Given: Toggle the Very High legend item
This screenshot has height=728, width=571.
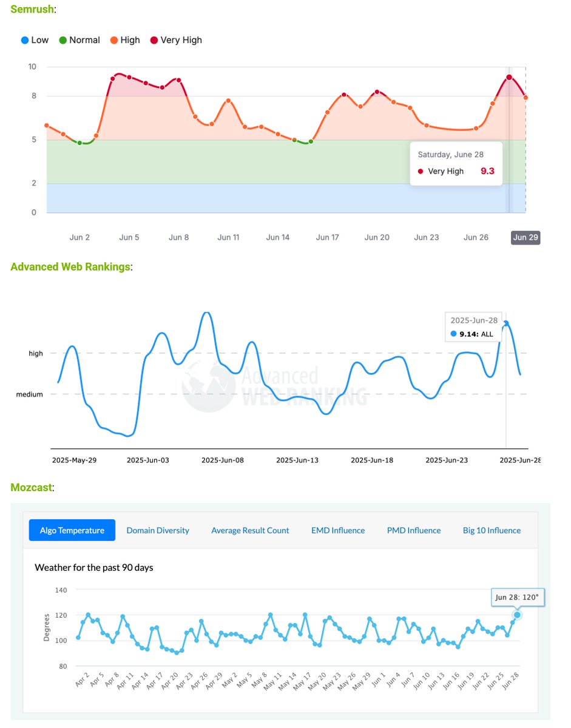Looking at the screenshot, I should tap(176, 40).
